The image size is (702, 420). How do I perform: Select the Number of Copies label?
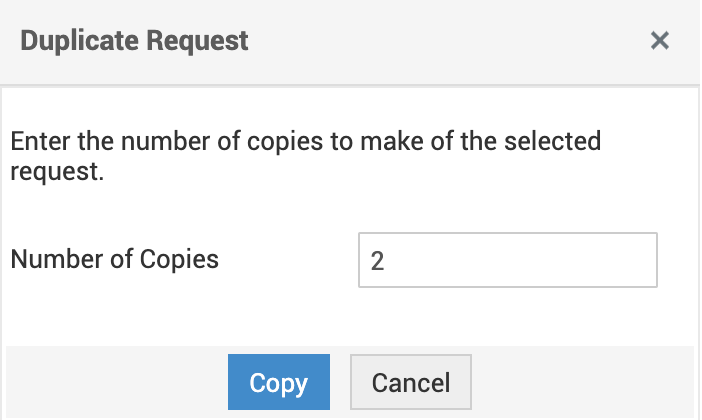[x=114, y=260]
